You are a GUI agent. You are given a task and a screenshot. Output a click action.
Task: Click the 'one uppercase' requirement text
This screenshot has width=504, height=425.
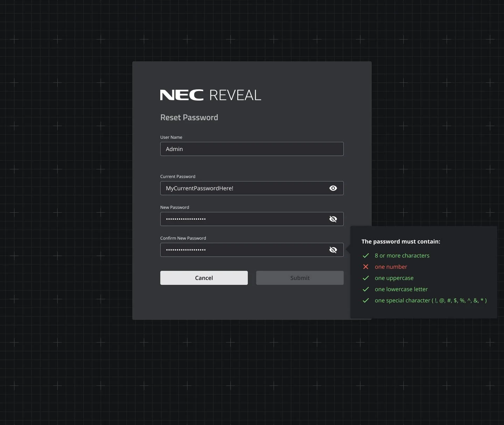(394, 278)
